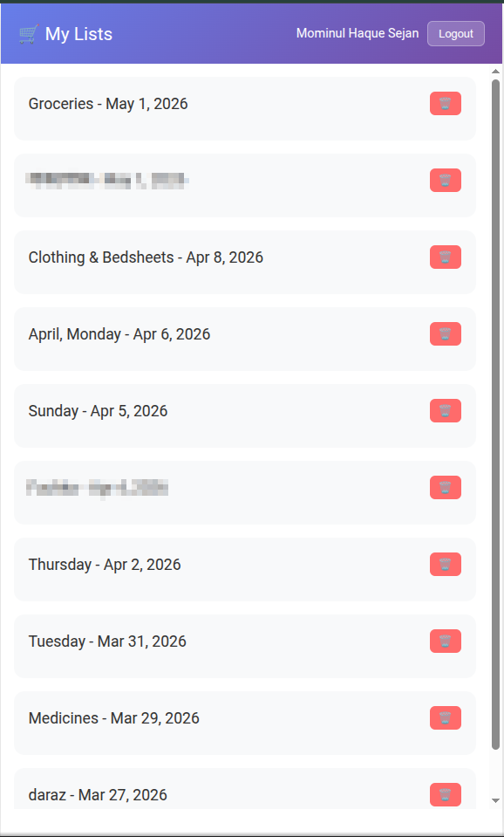The width and height of the screenshot is (504, 837).
Task: Delete the Thursday Apr 2 list
Action: tap(446, 564)
